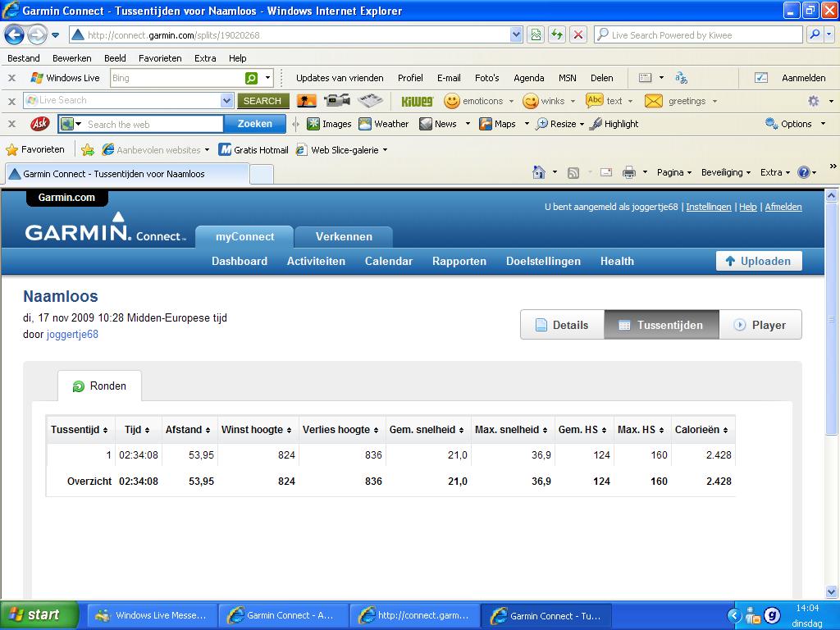840x630 pixels.
Task: Click the add to favorites bar star icon
Action: [x=87, y=150]
